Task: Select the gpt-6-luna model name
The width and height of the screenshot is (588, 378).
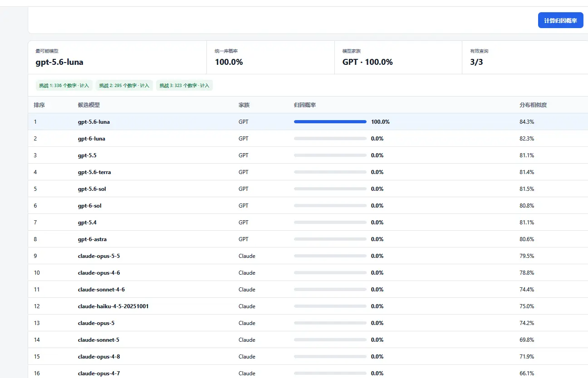Action: [92, 138]
